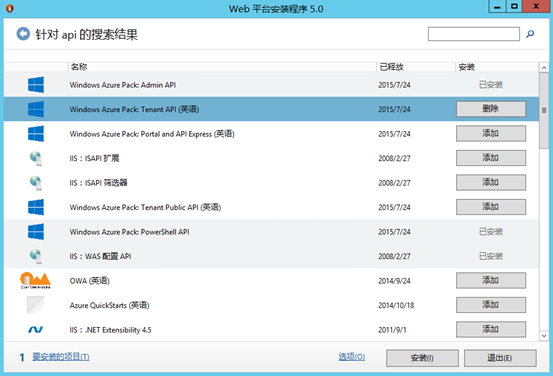Click the Windows logo for PowerShell API
Screen dimensions: 553x376
(36, 232)
